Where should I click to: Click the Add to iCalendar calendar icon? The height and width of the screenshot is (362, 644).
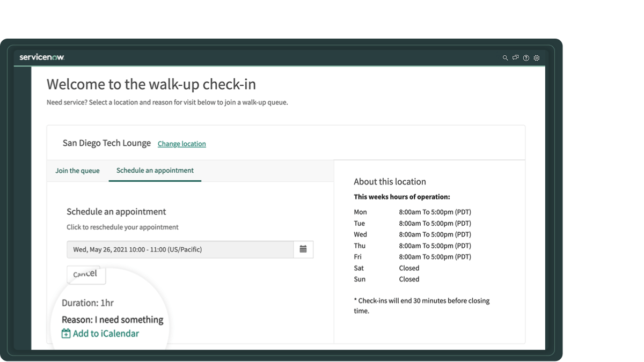[65, 333]
